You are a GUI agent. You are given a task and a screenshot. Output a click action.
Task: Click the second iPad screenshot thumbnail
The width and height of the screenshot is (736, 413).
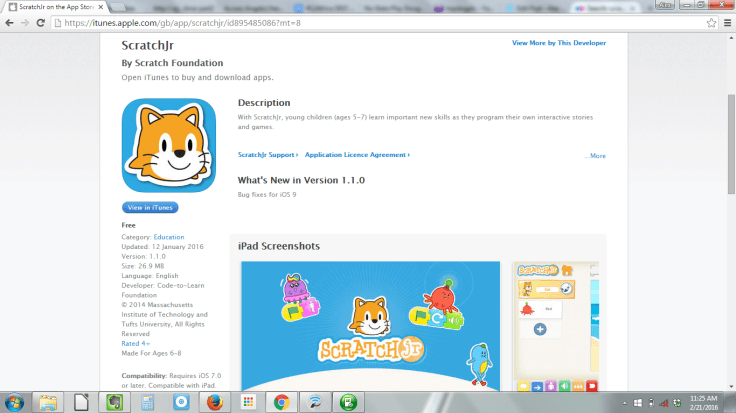[556, 326]
